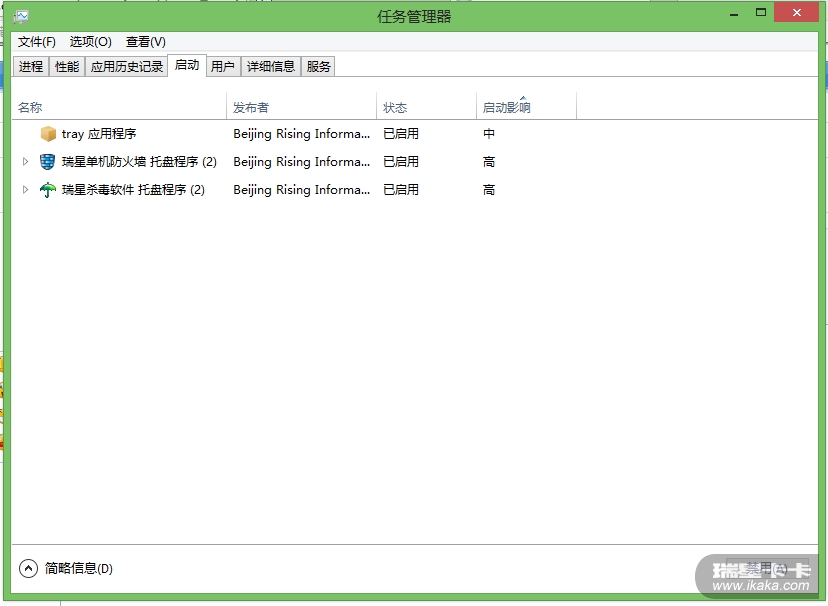Switch to the 用户 tab
The height and width of the screenshot is (606, 828).
(223, 67)
